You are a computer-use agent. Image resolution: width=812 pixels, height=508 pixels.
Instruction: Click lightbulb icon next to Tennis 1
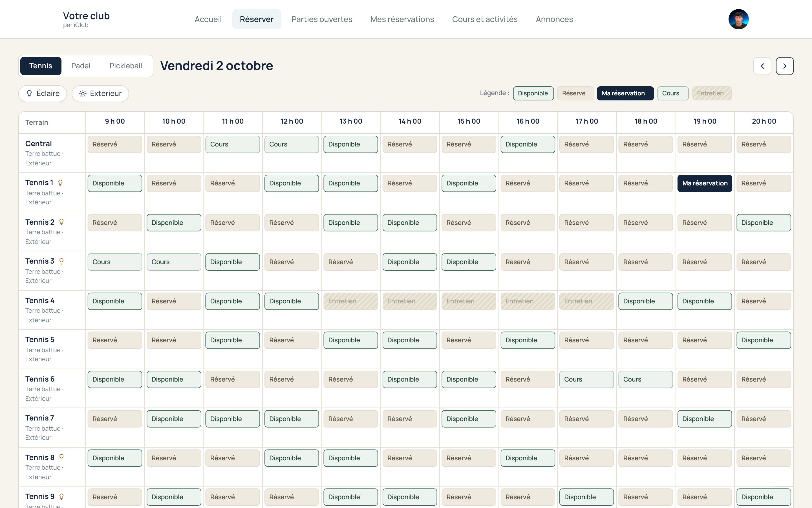60,183
